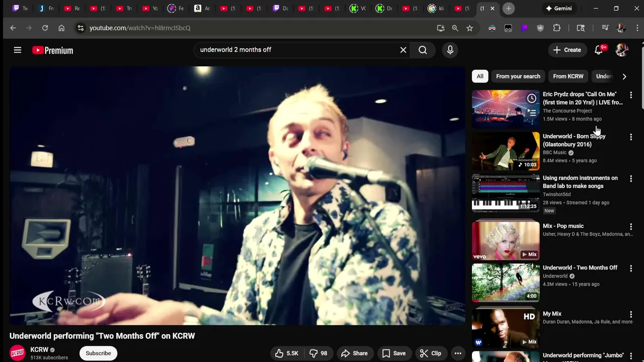The image size is (644, 362).
Task: Open Chrome profile avatar
Action: click(621, 28)
